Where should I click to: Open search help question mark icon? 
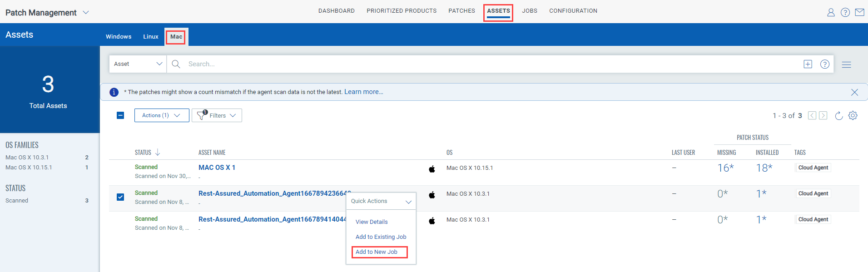[825, 64]
